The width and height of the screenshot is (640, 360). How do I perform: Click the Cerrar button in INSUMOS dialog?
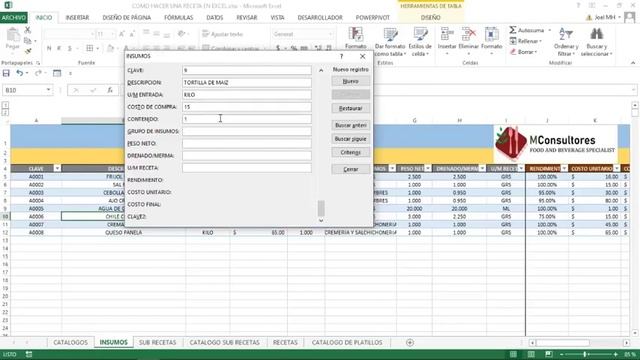click(x=351, y=169)
